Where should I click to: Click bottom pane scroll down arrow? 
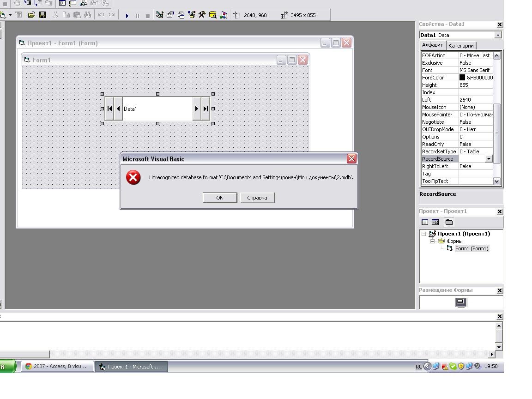point(499,347)
